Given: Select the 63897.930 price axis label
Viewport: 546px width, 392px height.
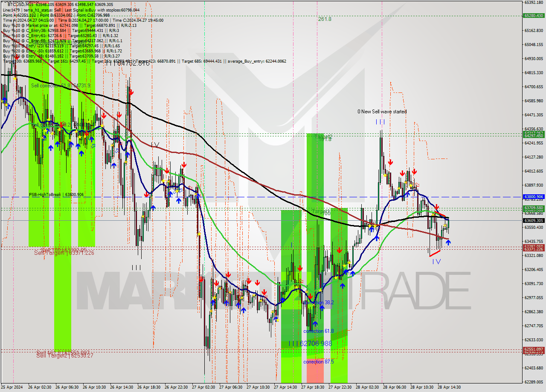Looking at the screenshot, I should (533, 185).
